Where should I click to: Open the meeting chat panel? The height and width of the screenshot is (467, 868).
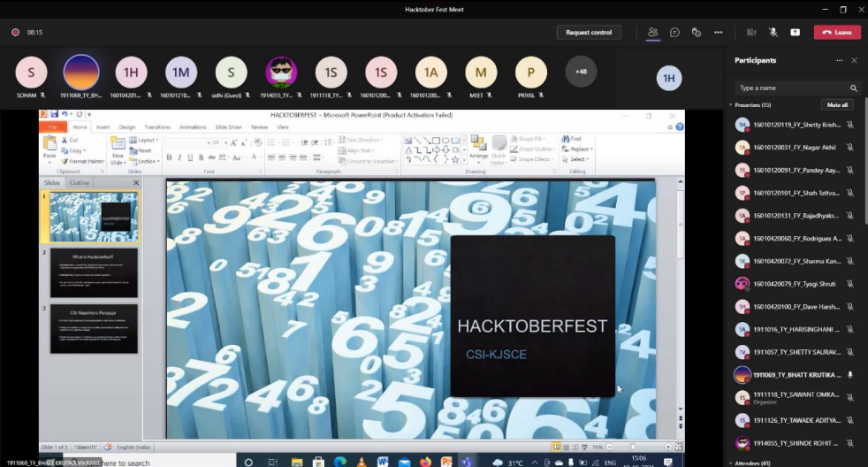click(674, 33)
